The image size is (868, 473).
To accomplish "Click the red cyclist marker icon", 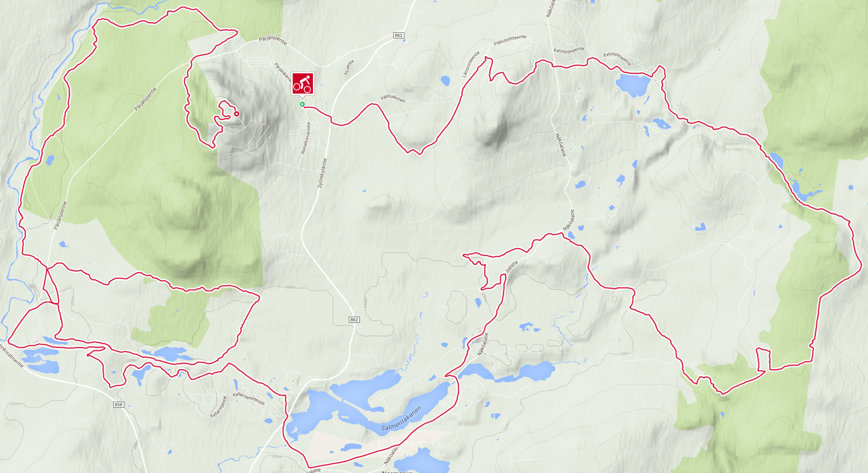I will [x=302, y=83].
